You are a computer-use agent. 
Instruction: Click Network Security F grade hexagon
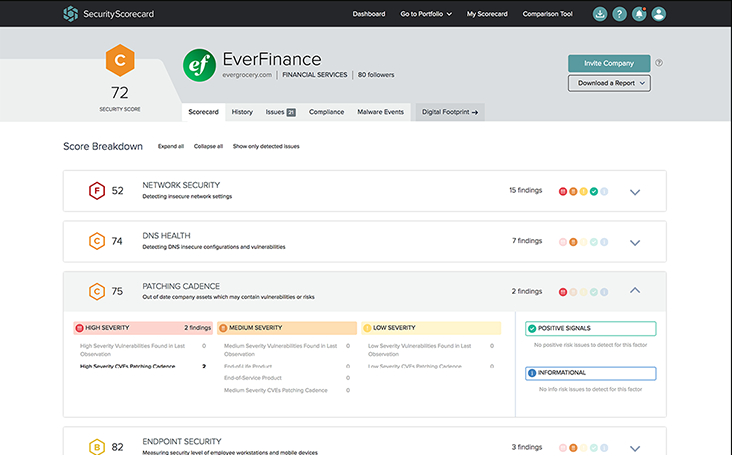point(97,190)
